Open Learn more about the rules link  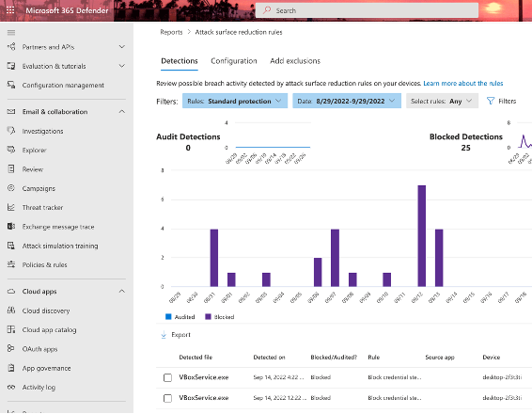pyautogui.click(x=462, y=83)
